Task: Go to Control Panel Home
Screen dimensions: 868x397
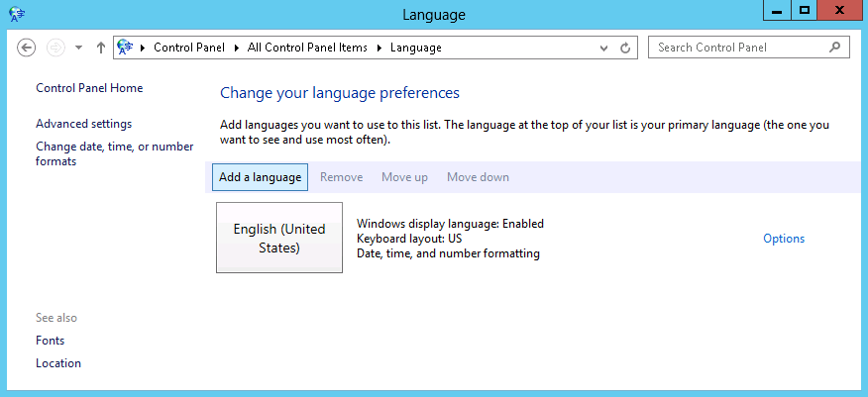Action: coord(89,88)
